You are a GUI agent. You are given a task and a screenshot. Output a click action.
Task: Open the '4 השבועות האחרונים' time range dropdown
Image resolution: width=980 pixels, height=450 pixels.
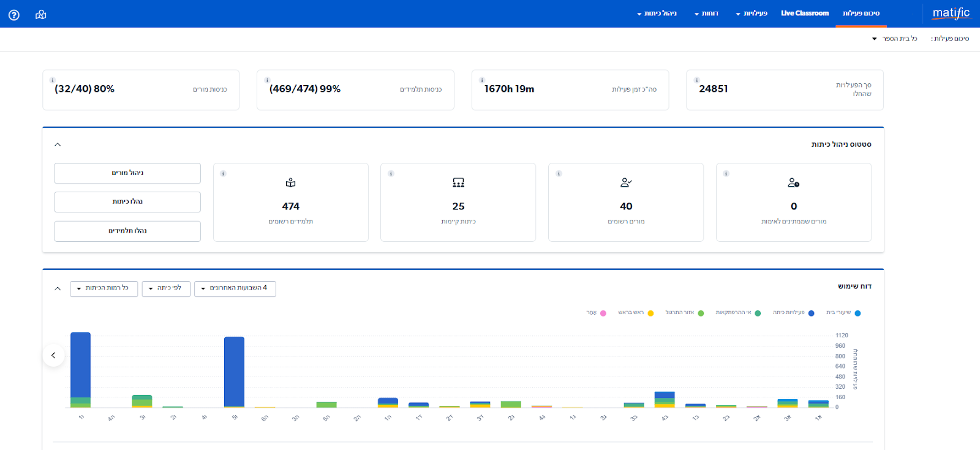(235, 288)
